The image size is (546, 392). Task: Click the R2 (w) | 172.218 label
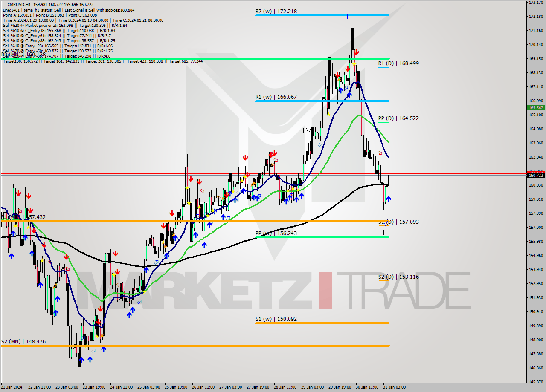point(276,12)
